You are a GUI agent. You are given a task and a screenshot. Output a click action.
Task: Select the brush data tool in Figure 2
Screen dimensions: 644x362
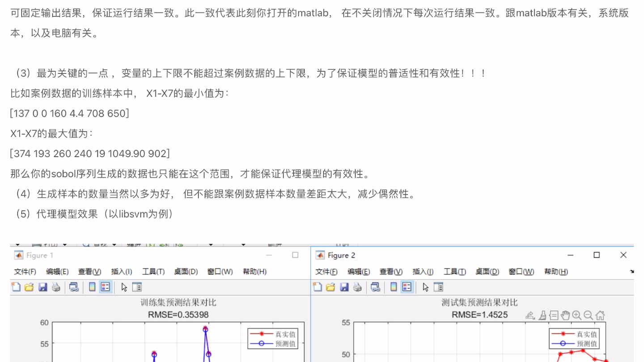(x=542, y=315)
